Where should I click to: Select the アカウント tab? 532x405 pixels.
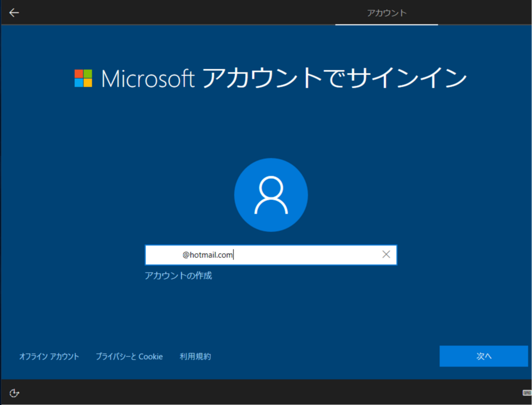[387, 13]
